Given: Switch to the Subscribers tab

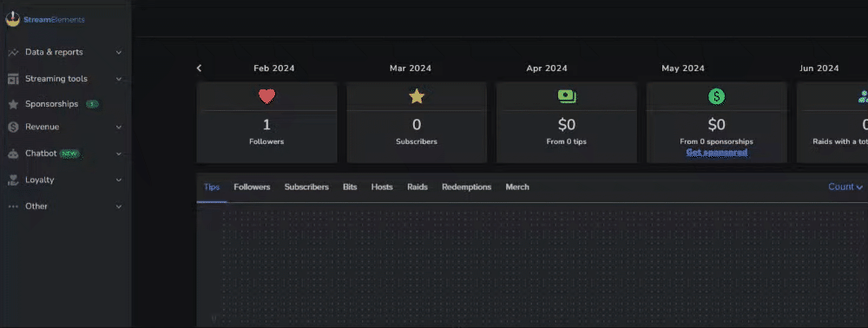Looking at the screenshot, I should [x=306, y=187].
